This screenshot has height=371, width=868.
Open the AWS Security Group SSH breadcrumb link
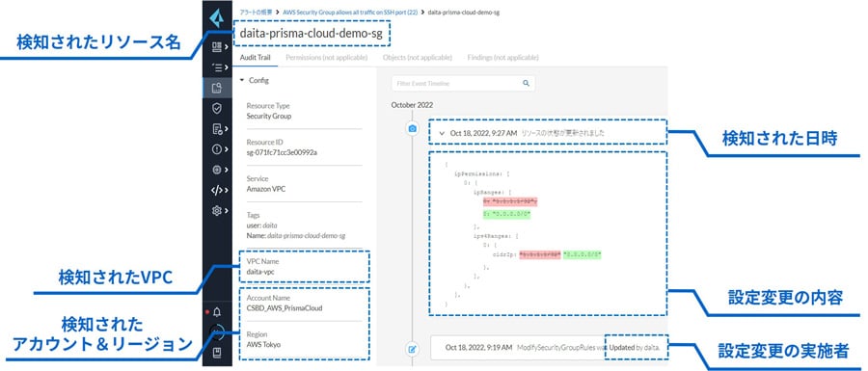pos(350,12)
